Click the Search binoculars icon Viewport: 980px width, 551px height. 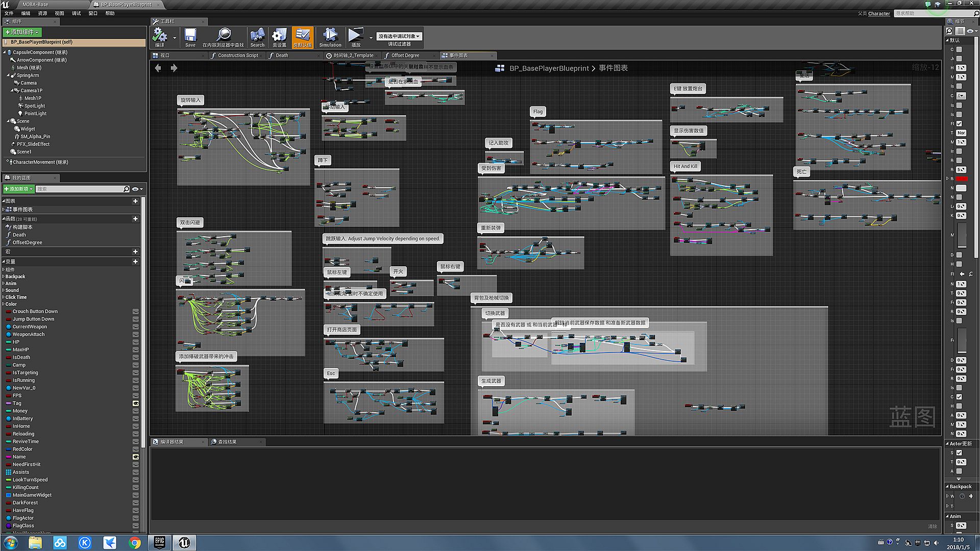[x=257, y=36]
